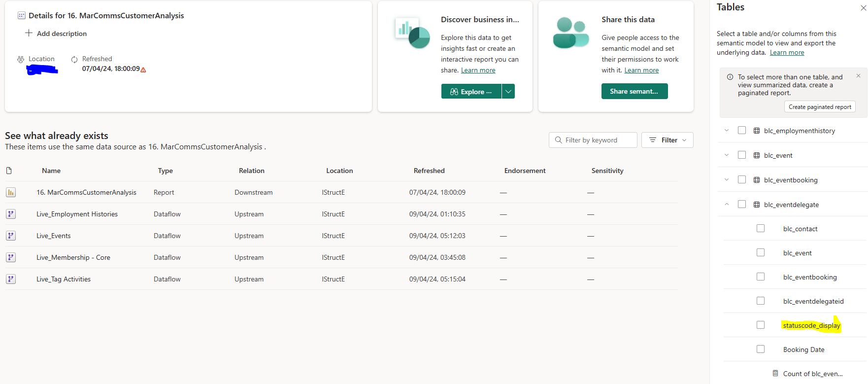The width and height of the screenshot is (868, 384).
Task: Click the dataflow icon beside Live_Events
Action: click(x=11, y=236)
